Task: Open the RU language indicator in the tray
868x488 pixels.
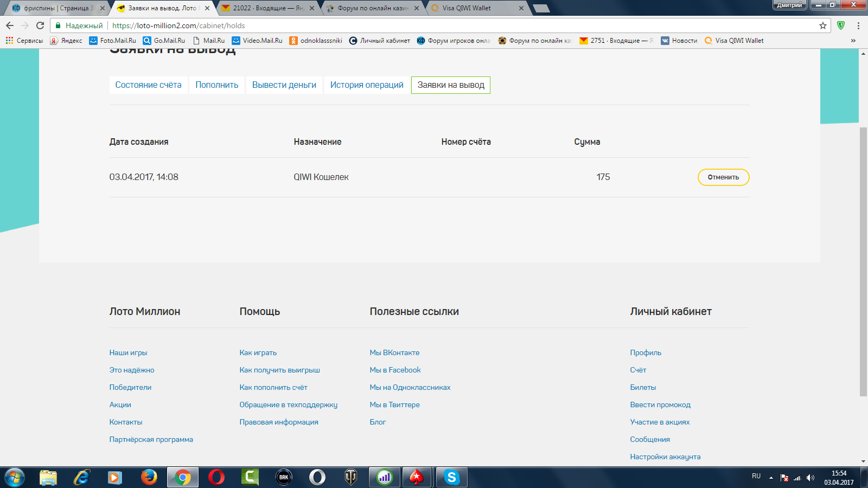Action: [x=756, y=476]
